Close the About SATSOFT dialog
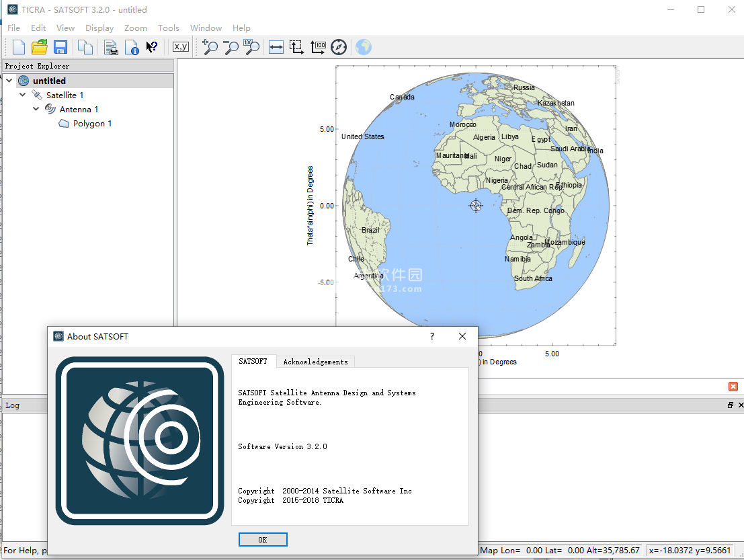This screenshot has height=560, width=744. click(462, 336)
